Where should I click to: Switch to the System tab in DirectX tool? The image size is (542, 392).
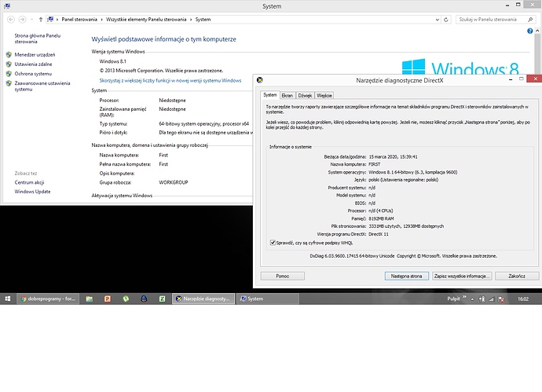point(270,95)
